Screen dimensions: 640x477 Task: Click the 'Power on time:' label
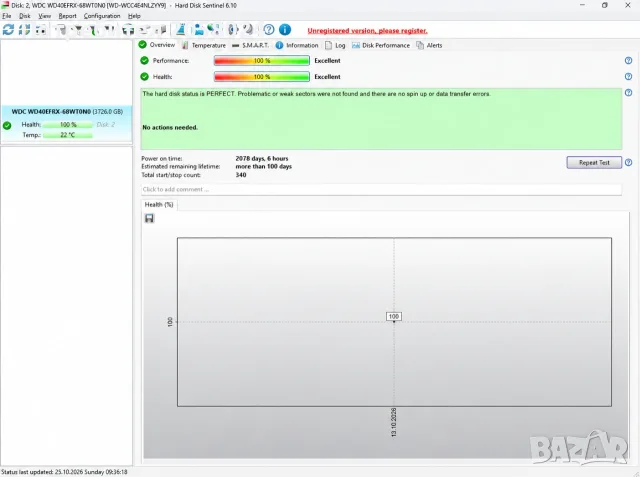pos(162,158)
